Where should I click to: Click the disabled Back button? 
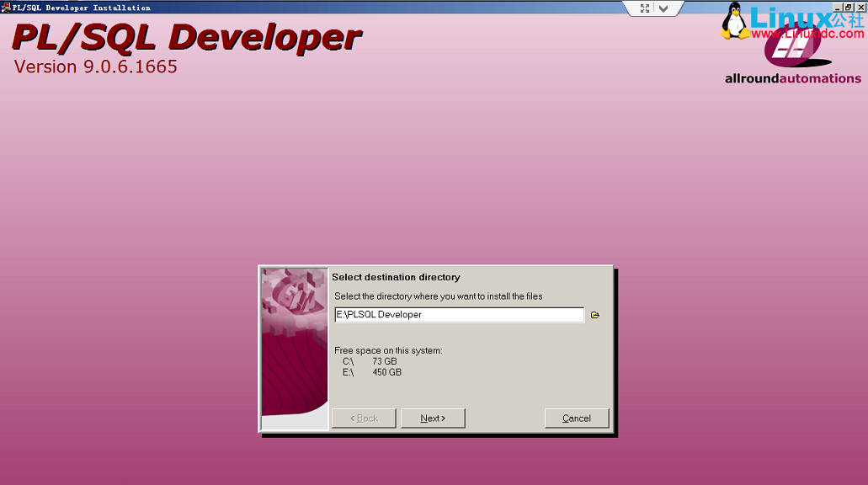pos(364,418)
